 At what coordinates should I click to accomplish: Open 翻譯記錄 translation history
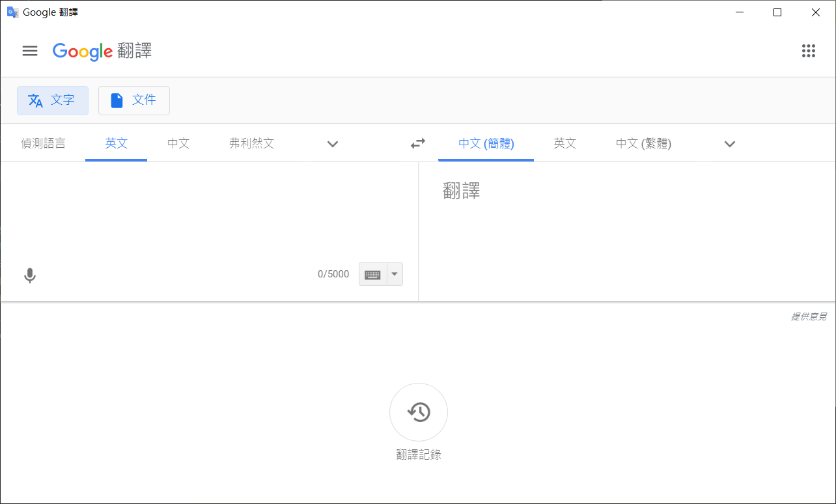pyautogui.click(x=419, y=413)
